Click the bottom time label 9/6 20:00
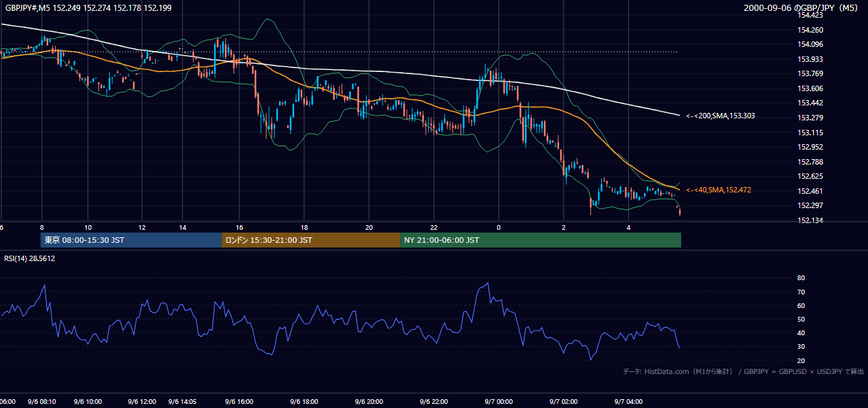Viewport: 868px width, 408px height. coord(369,402)
